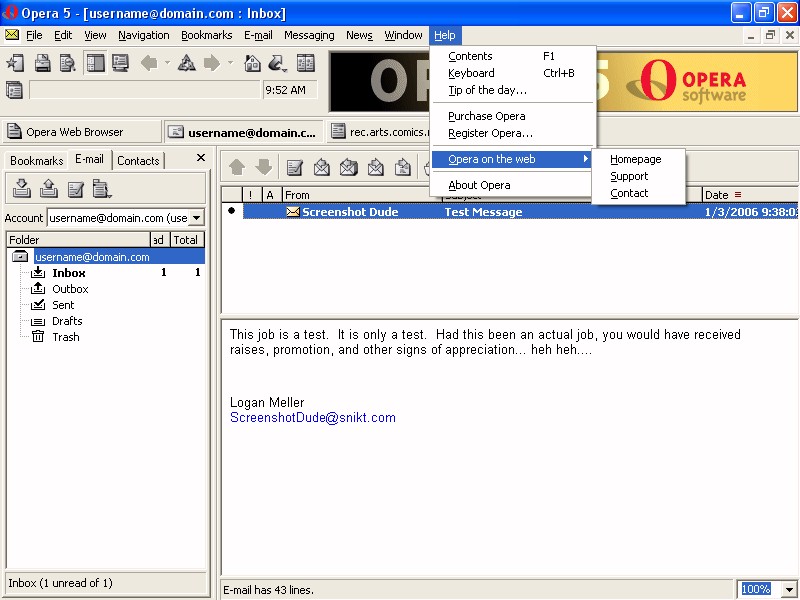The height and width of the screenshot is (600, 800).
Task: Open the Bookmarks hotlist tab
Action: pos(36,161)
